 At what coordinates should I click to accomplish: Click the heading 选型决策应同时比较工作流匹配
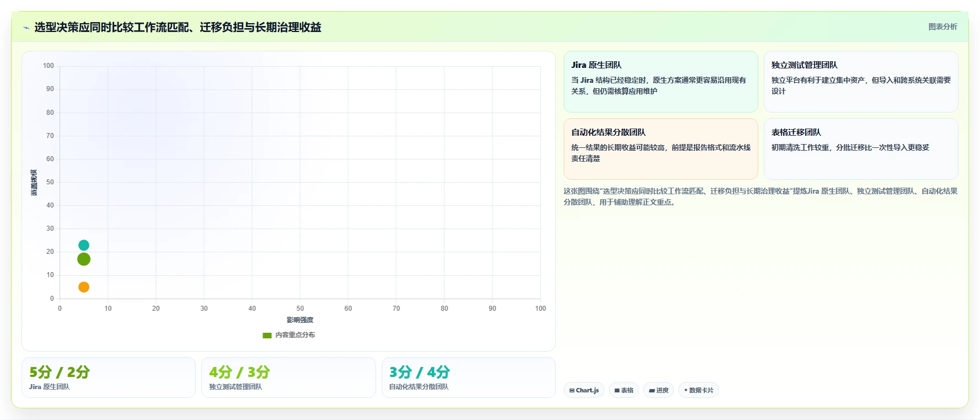[x=178, y=28]
